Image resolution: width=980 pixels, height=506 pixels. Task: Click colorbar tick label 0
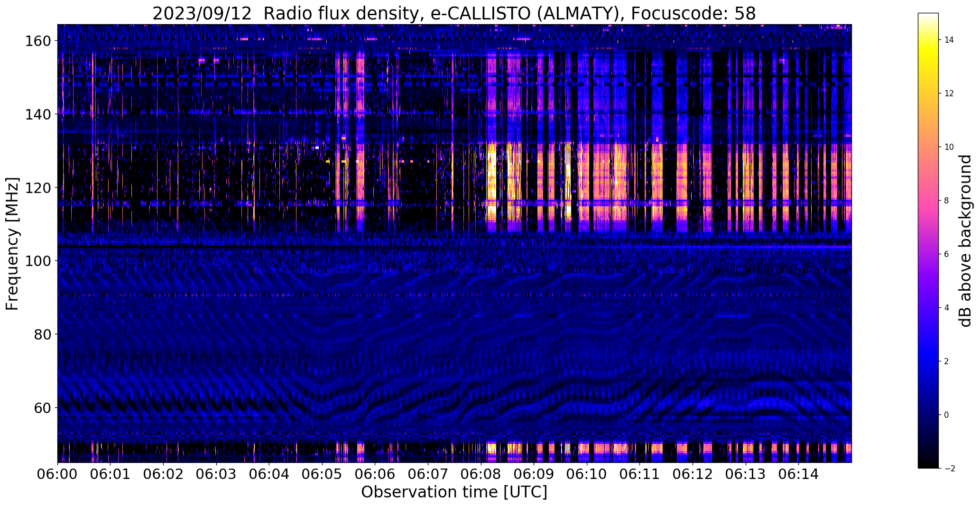(947, 415)
